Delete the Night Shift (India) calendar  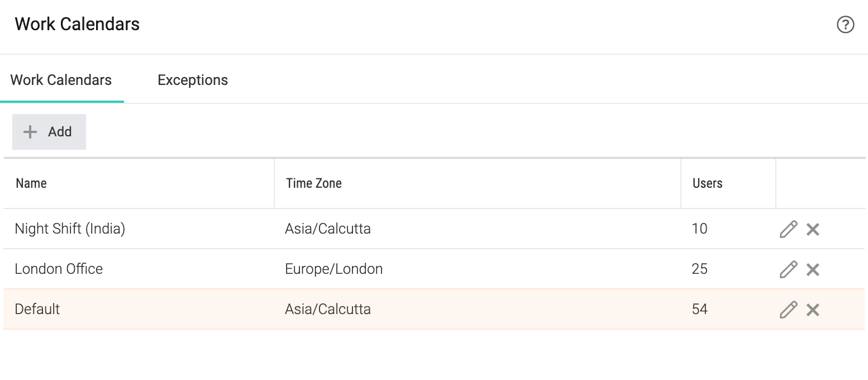[x=813, y=229]
